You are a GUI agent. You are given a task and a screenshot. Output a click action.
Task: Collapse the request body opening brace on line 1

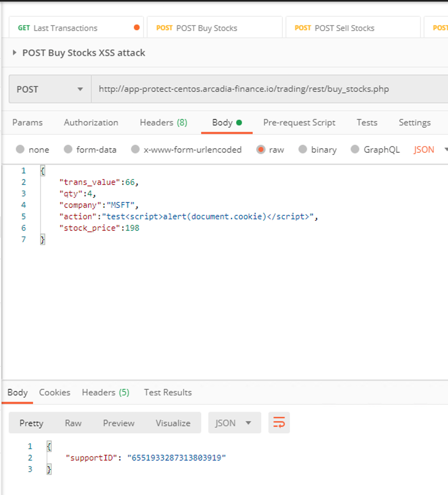43,171
